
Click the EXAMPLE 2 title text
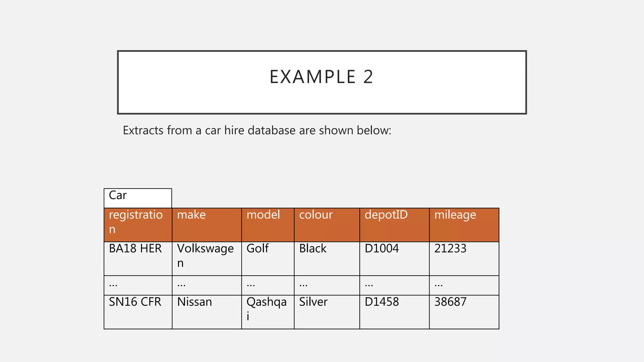point(321,77)
